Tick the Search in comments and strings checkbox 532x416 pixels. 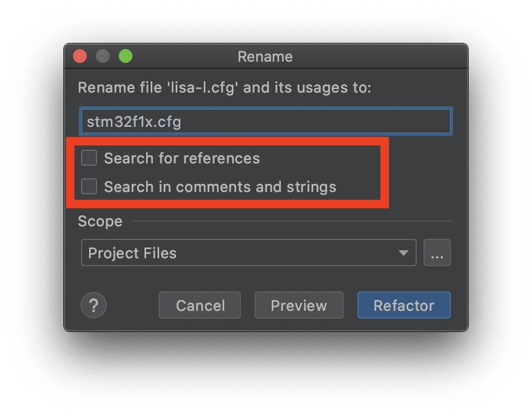(x=89, y=186)
